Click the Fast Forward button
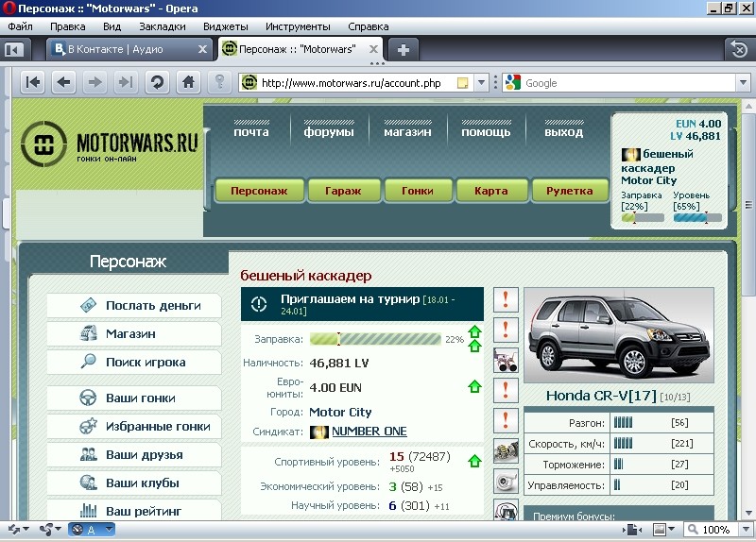Viewport: 756px width, 542px height. click(x=126, y=82)
